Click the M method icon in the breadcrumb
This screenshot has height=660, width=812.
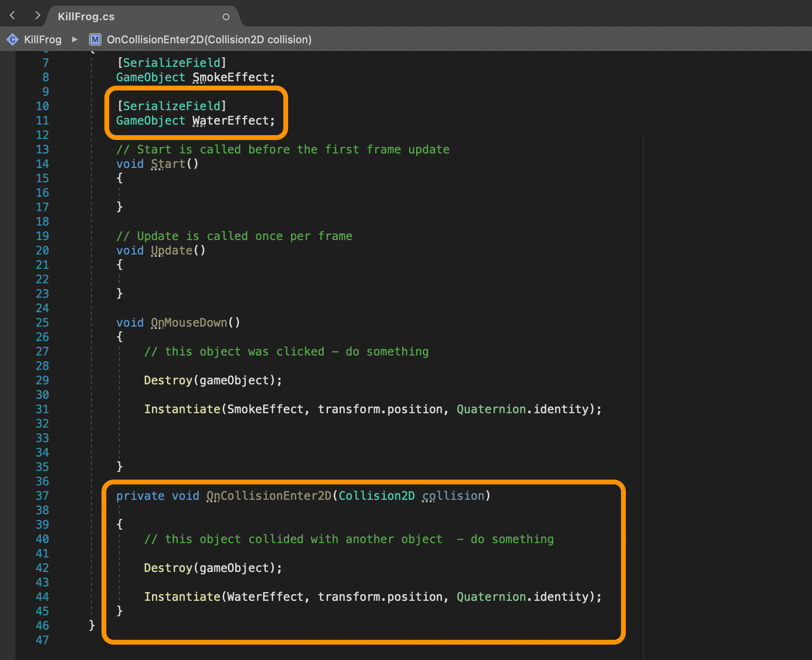point(95,39)
